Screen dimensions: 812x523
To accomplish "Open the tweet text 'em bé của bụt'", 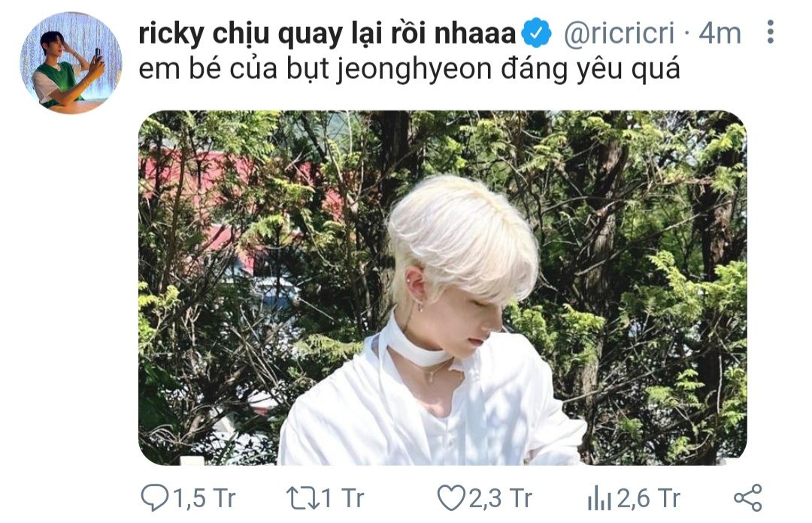I will click(235, 69).
